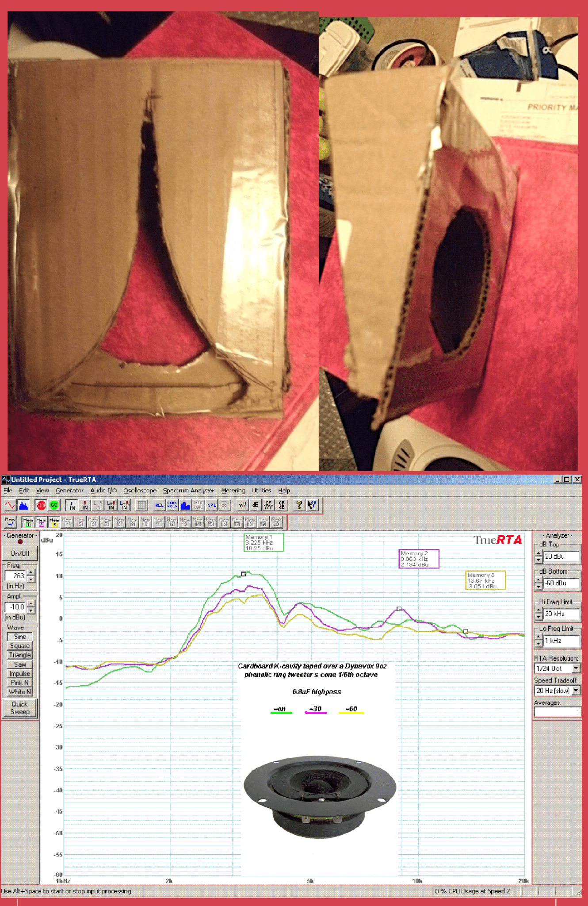Open the Utilities menu
This screenshot has height=906, width=588.
(x=261, y=490)
